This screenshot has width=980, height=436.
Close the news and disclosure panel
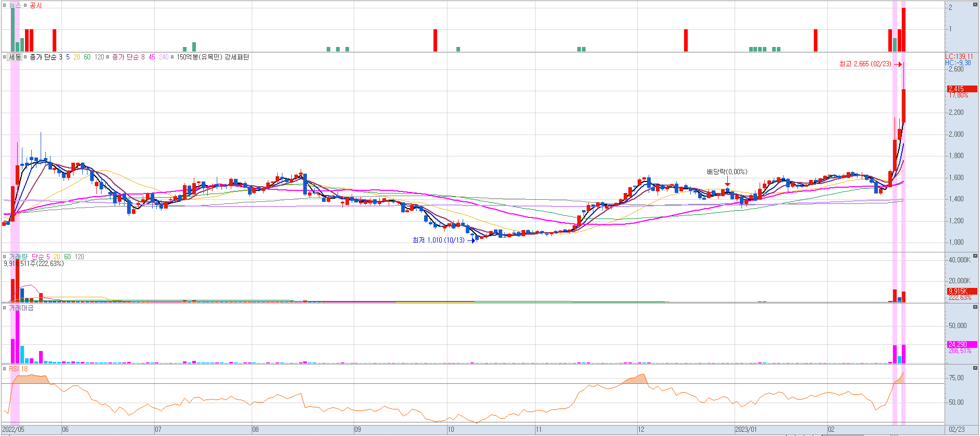[x=975, y=4]
